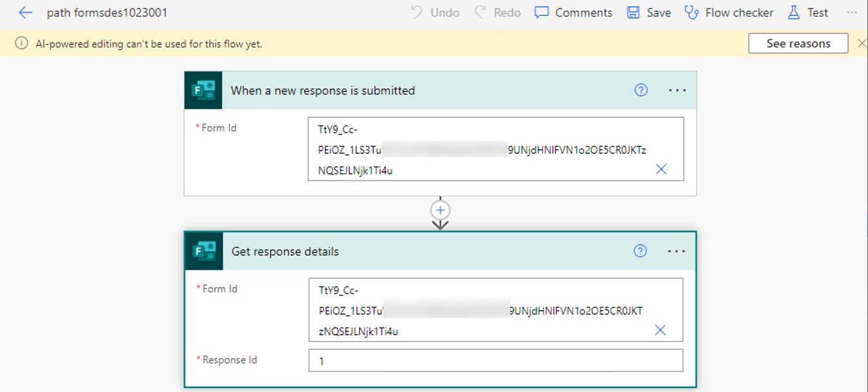Insert a new step with plus button

point(440,210)
